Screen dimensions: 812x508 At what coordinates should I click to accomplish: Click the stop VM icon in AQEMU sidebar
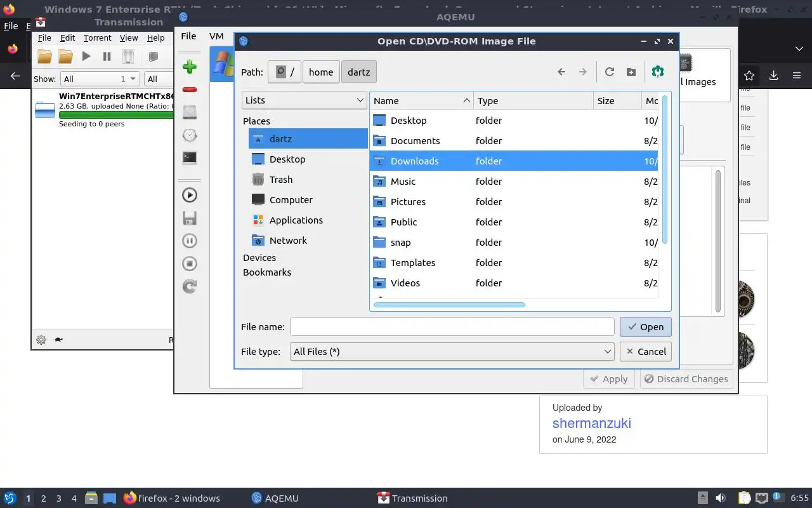tap(190, 264)
